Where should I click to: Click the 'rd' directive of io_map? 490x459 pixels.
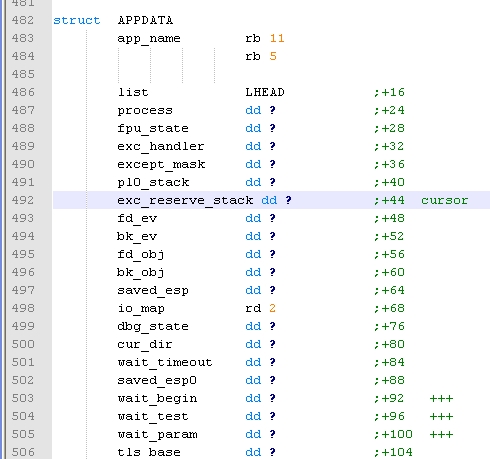253,308
